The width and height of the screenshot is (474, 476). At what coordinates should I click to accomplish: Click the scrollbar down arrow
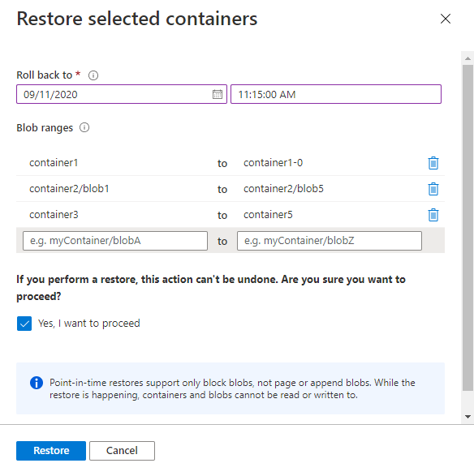pyautogui.click(x=468, y=417)
